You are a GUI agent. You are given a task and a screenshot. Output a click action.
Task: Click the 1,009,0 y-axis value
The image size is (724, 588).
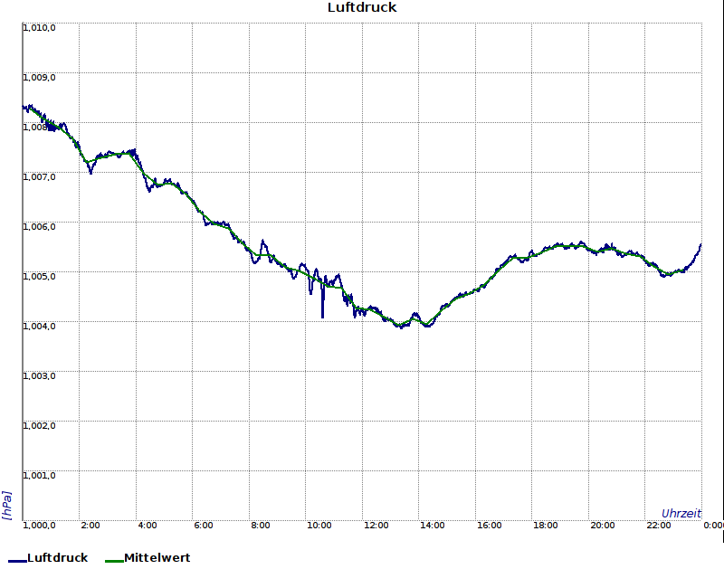[39, 77]
